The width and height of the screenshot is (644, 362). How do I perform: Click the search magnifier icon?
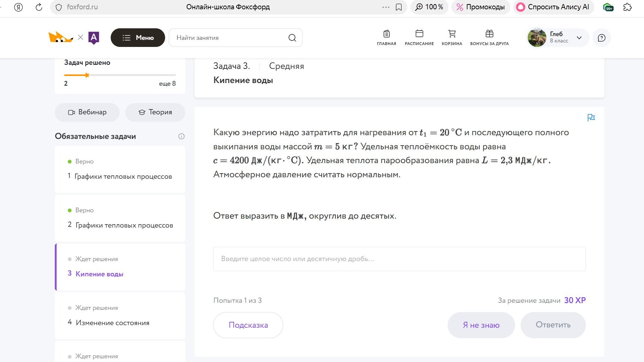coord(292,38)
